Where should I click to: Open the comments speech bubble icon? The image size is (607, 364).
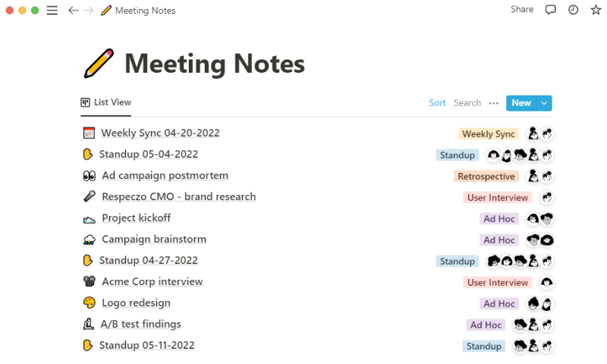(550, 10)
